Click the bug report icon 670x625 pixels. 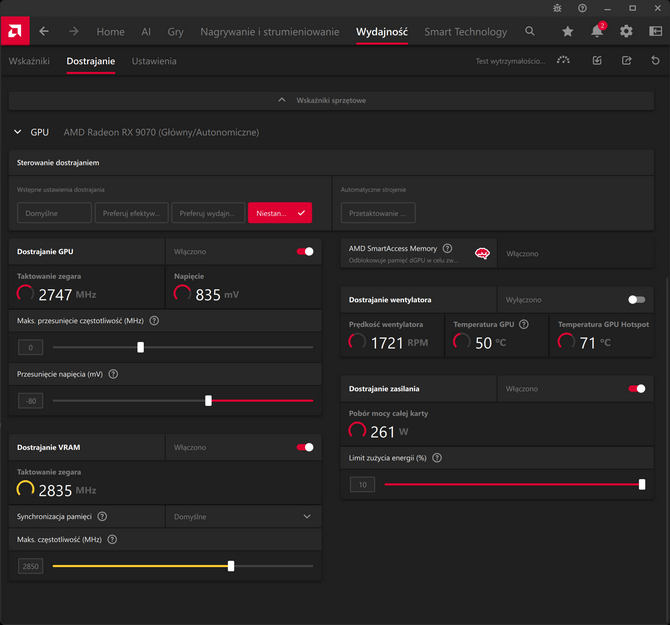coord(557,8)
